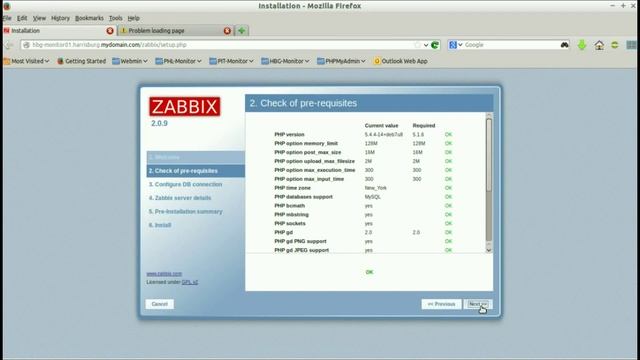Screen dimensions: 640x360
Task: Open the View menu
Action: pyautogui.click(x=39, y=18)
